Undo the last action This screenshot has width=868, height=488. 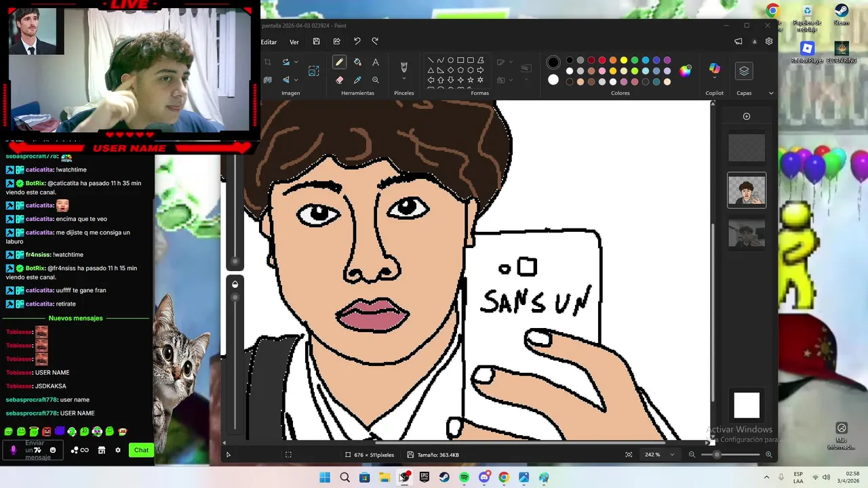357,41
